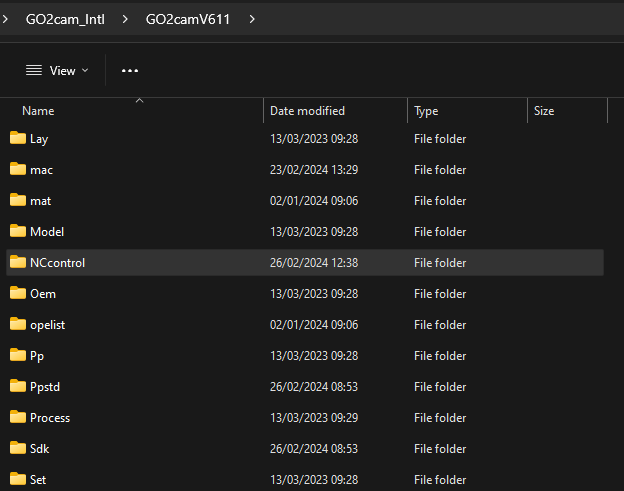Click GO2camV611 breadcrumb segment
The width and height of the screenshot is (624, 491).
click(x=188, y=19)
